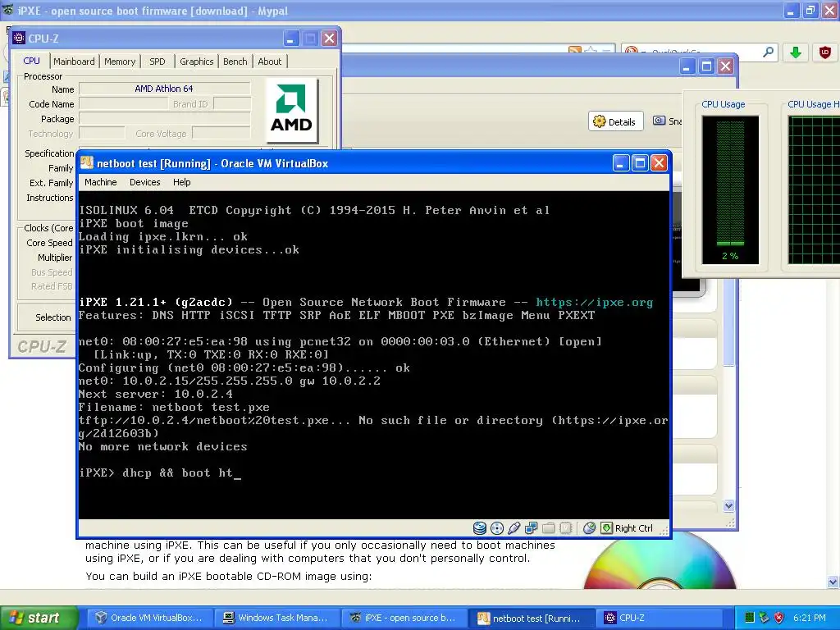Select the CPU tab in CPU-Z
This screenshot has width=840, height=630.
(x=32, y=61)
